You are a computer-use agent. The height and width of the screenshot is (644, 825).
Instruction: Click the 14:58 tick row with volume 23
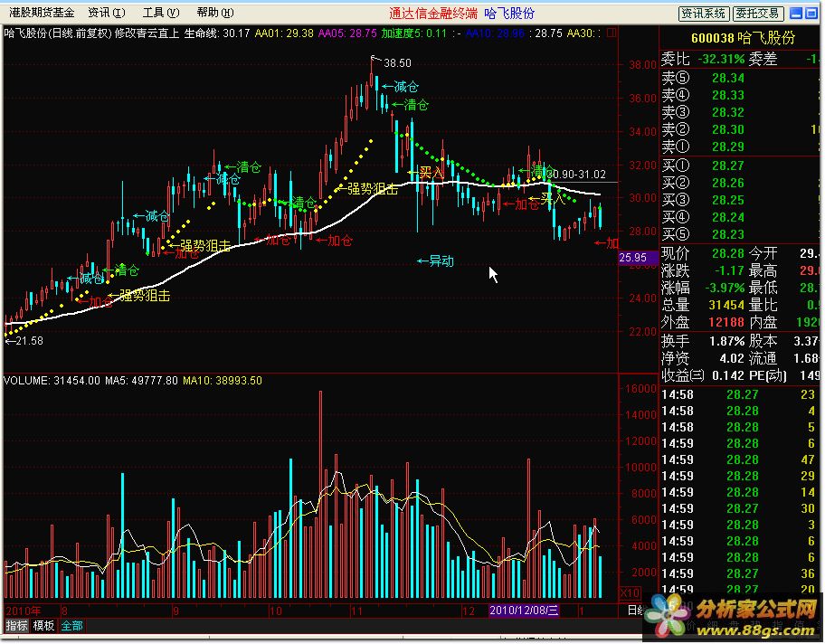tap(738, 394)
